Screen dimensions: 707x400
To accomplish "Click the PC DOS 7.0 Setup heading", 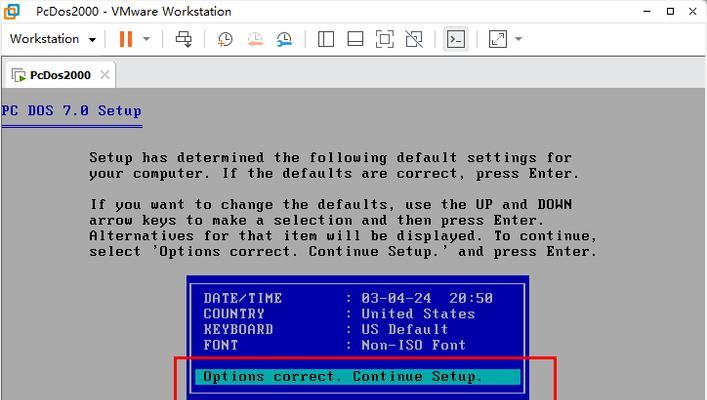I will point(71,111).
